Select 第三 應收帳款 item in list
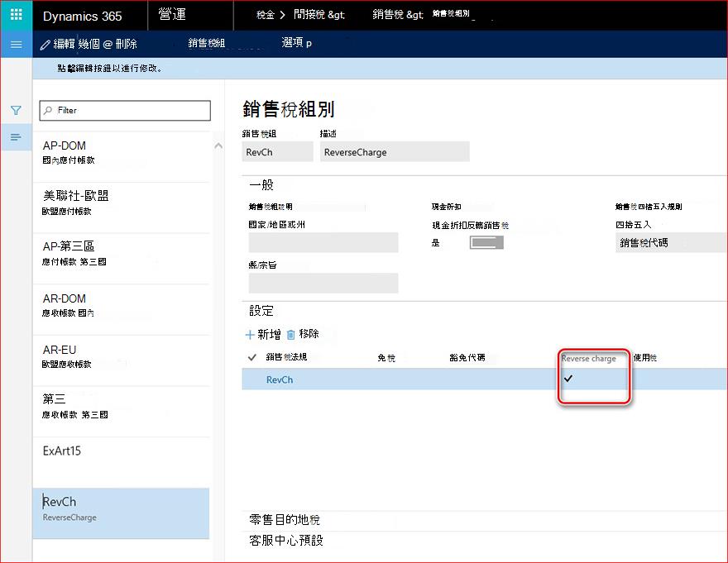728x563 pixels. pyautogui.click(x=121, y=411)
